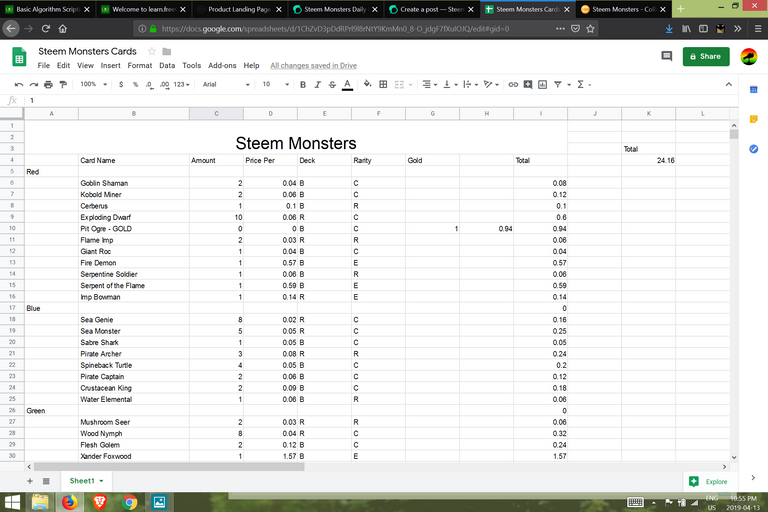Decrease decimal places icon
The width and height of the screenshot is (768, 512).
click(149, 85)
